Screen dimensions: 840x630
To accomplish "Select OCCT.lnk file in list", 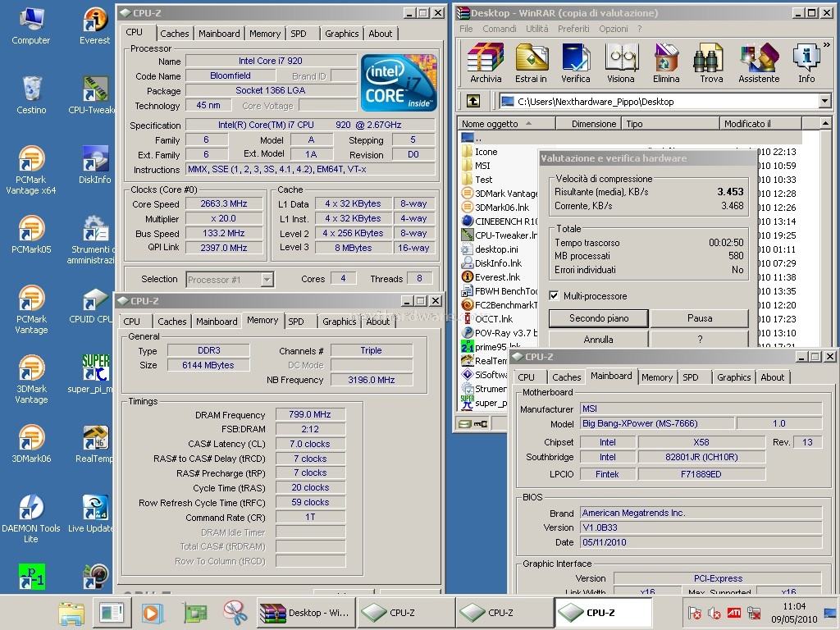I will pos(487,319).
